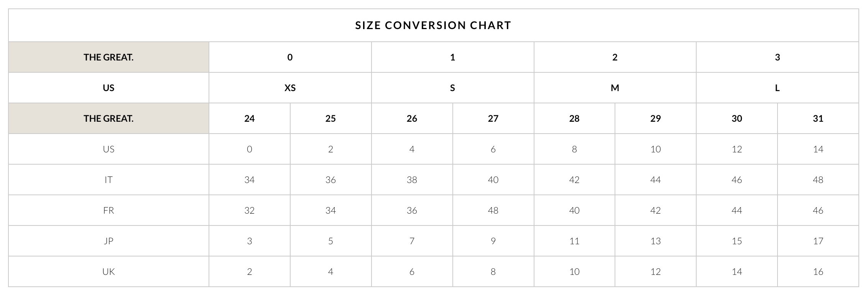Click the SIZE CONVERSION CHART title
Image resolution: width=868 pixels, height=294 pixels.
(433, 25)
